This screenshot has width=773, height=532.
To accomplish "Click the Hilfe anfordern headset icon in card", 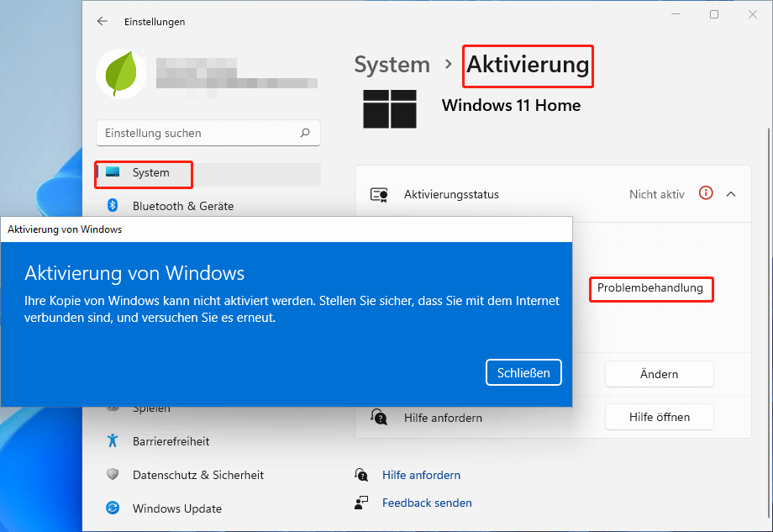I will (x=379, y=417).
